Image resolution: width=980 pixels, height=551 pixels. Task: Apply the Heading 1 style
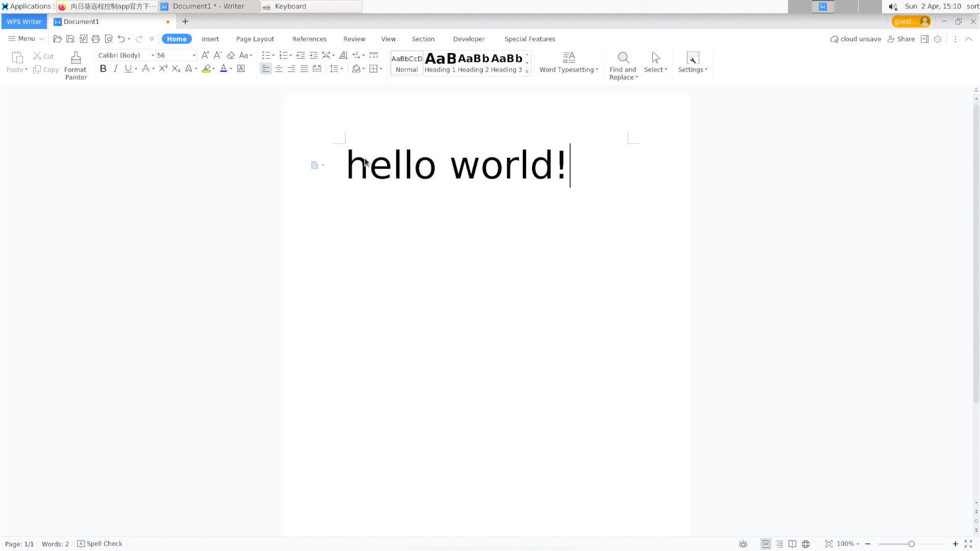[440, 63]
